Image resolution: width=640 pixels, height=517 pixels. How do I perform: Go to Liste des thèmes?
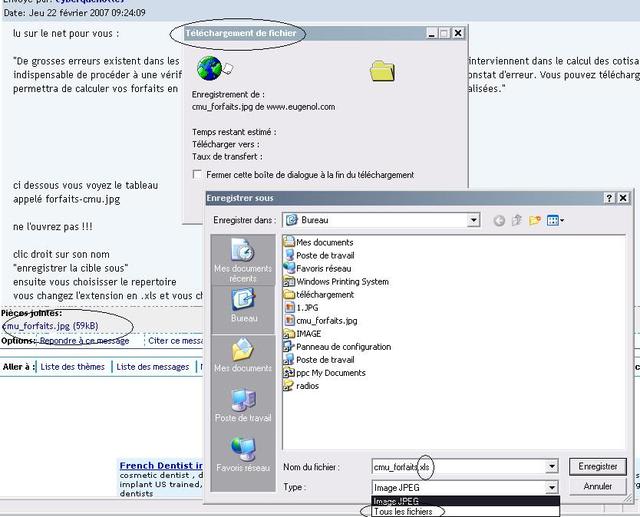pyautogui.click(x=73, y=367)
